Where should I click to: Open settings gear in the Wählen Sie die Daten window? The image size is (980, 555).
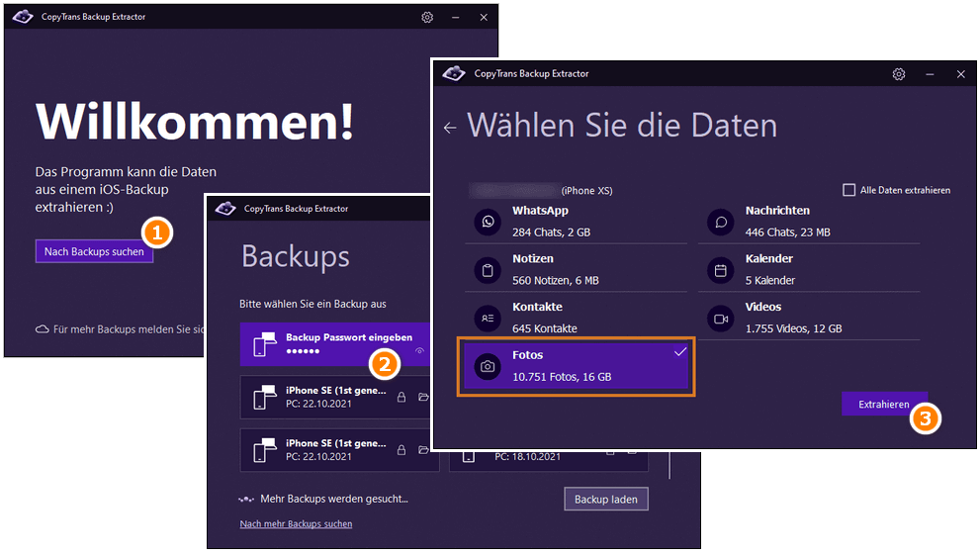(x=899, y=74)
